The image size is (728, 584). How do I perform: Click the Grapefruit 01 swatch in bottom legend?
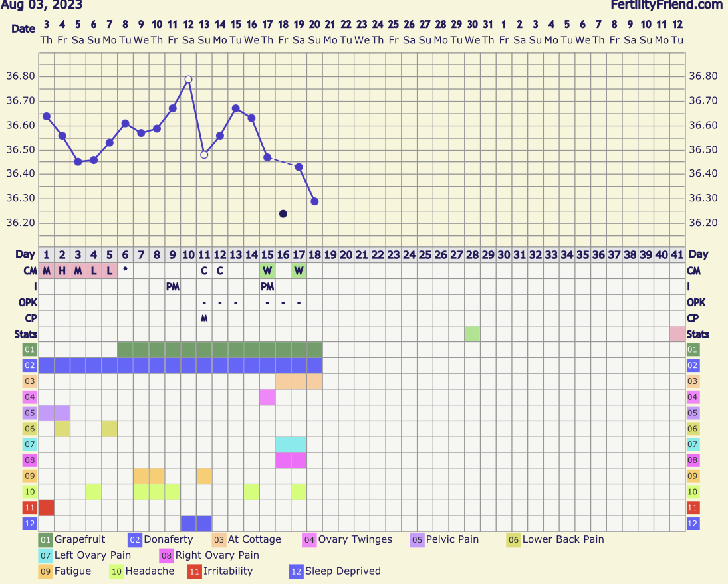click(46, 540)
